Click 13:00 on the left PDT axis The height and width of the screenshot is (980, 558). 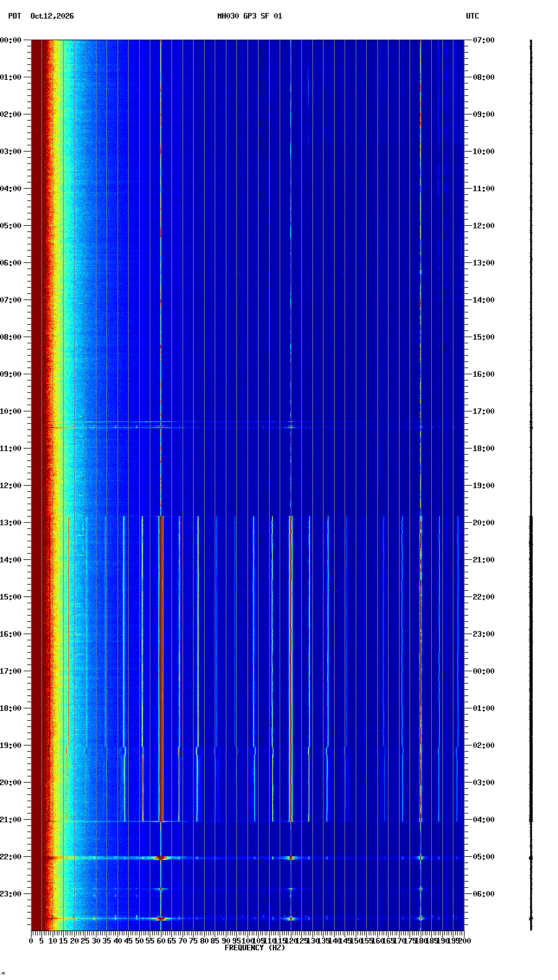(11, 523)
